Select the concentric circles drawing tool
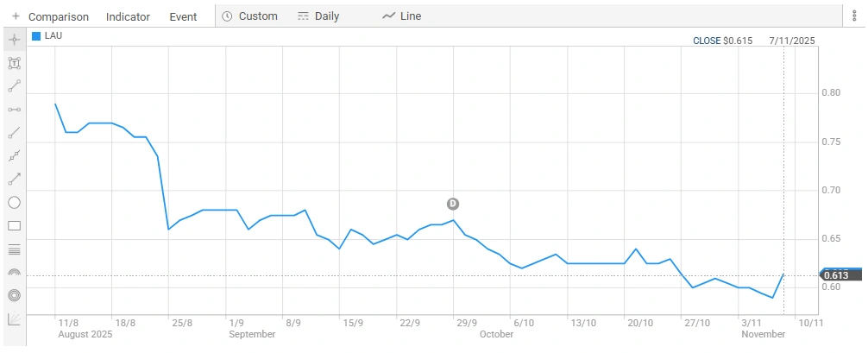Image resolution: width=868 pixels, height=353 pixels. pos(14,295)
